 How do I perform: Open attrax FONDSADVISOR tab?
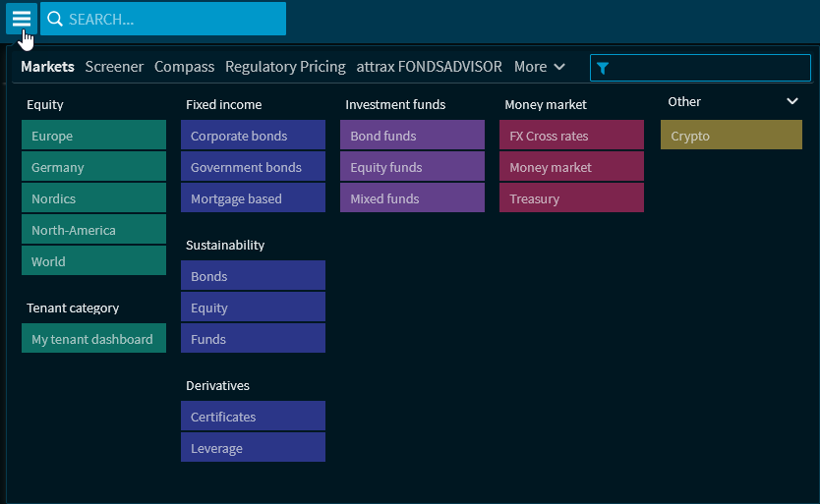430,67
